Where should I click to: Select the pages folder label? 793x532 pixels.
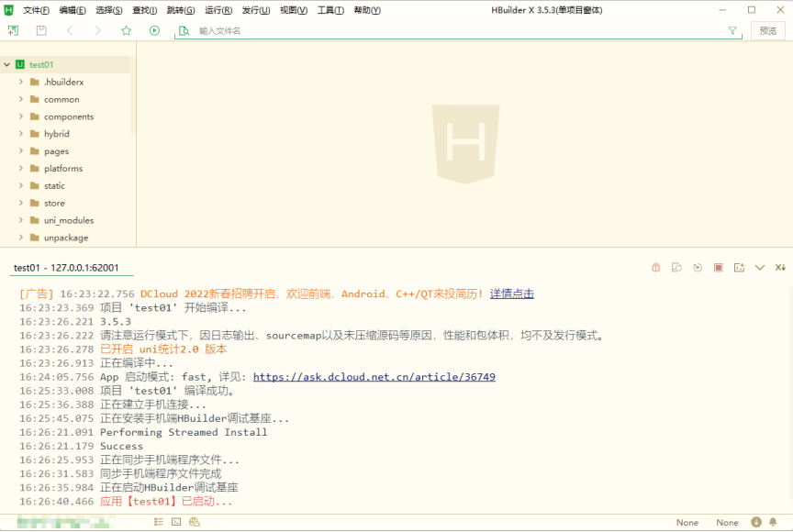coord(56,151)
